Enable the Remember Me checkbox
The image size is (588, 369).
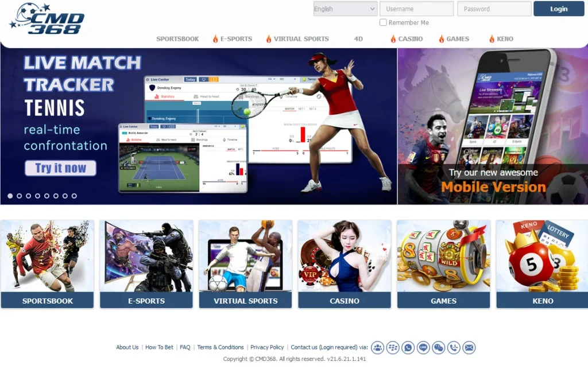(x=382, y=22)
